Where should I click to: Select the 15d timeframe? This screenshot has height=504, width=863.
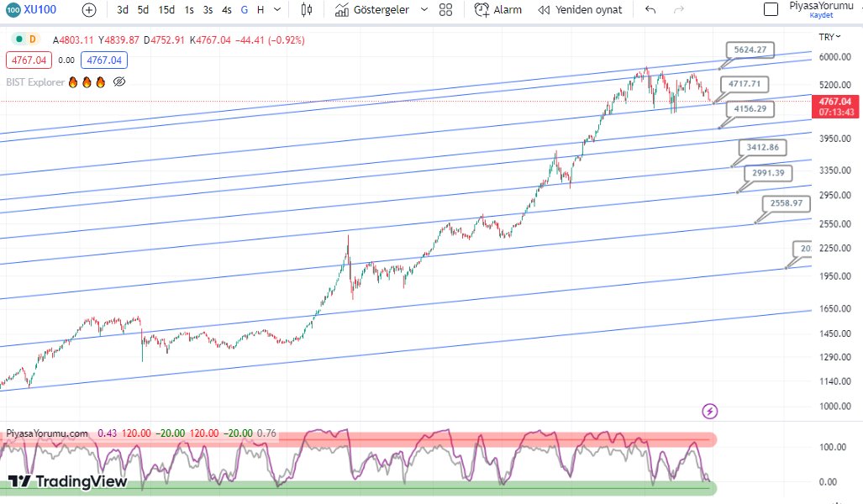(x=166, y=10)
